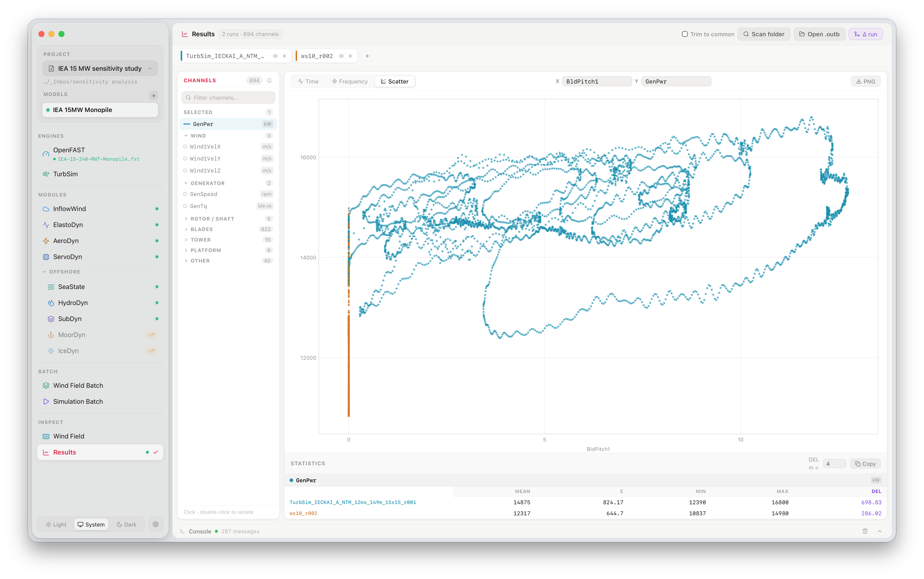This screenshot has height=579, width=924.
Task: Add a new run tab with plus
Action: click(x=367, y=56)
